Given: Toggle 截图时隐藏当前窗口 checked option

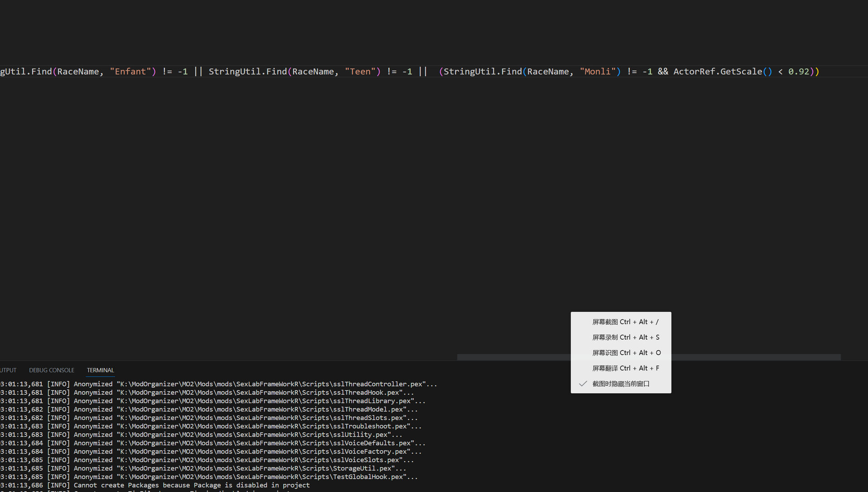Looking at the screenshot, I should click(x=621, y=384).
